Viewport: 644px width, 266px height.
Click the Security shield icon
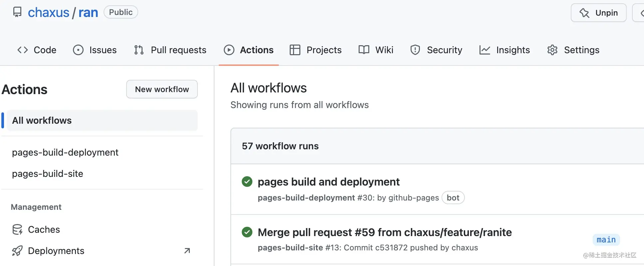click(415, 50)
